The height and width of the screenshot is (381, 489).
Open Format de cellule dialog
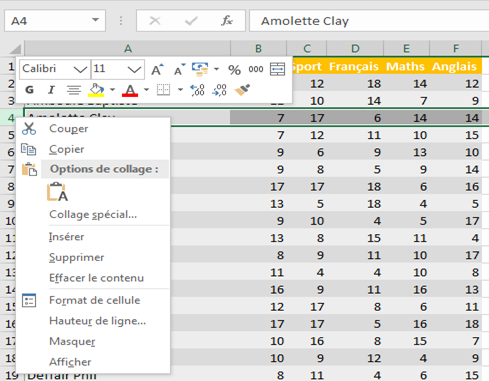(x=93, y=300)
